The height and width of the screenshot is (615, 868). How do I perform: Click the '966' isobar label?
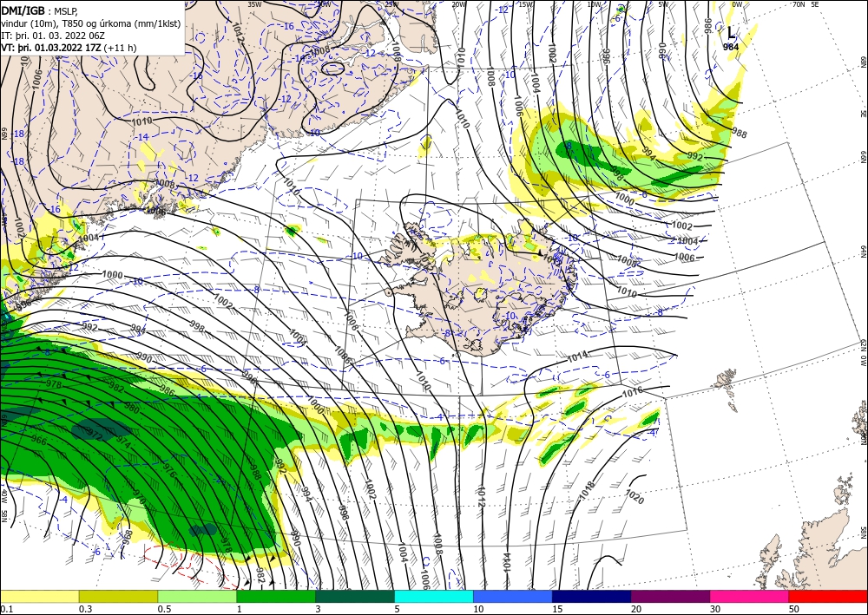[x=39, y=441]
